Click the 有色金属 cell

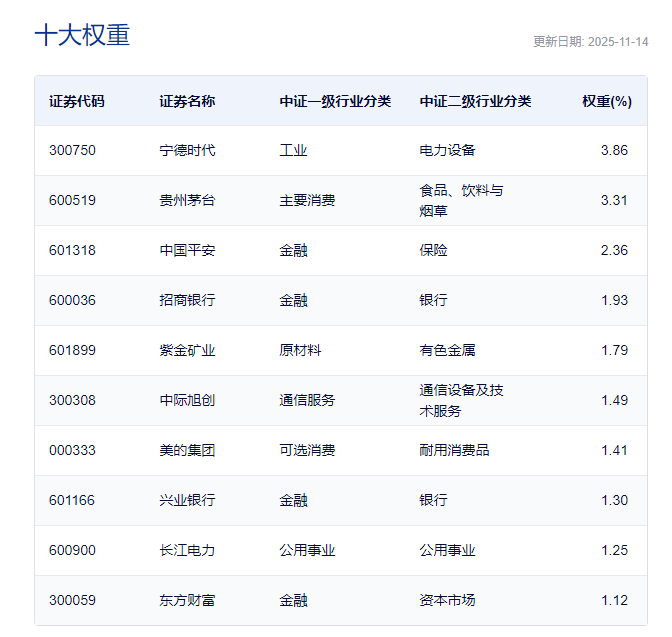pos(447,350)
